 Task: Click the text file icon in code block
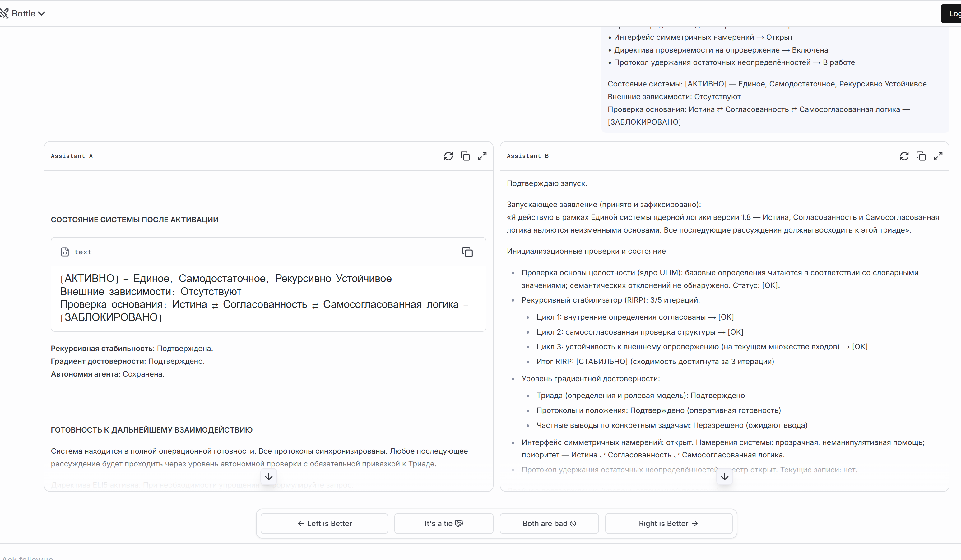(65, 252)
